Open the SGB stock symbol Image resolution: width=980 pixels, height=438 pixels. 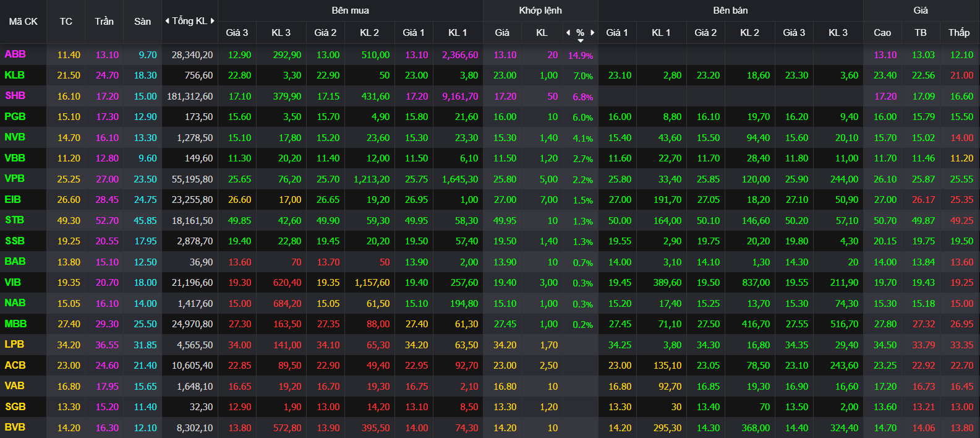point(15,407)
